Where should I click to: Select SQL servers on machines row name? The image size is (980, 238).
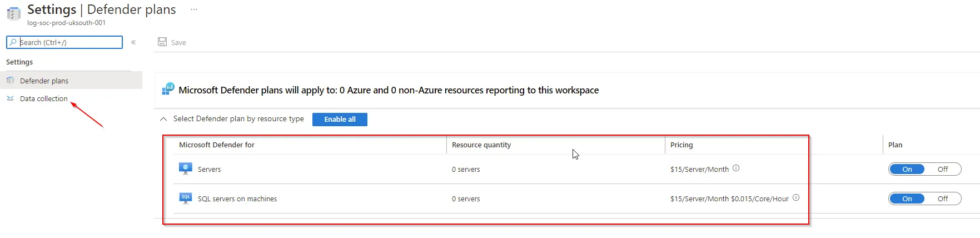[237, 199]
